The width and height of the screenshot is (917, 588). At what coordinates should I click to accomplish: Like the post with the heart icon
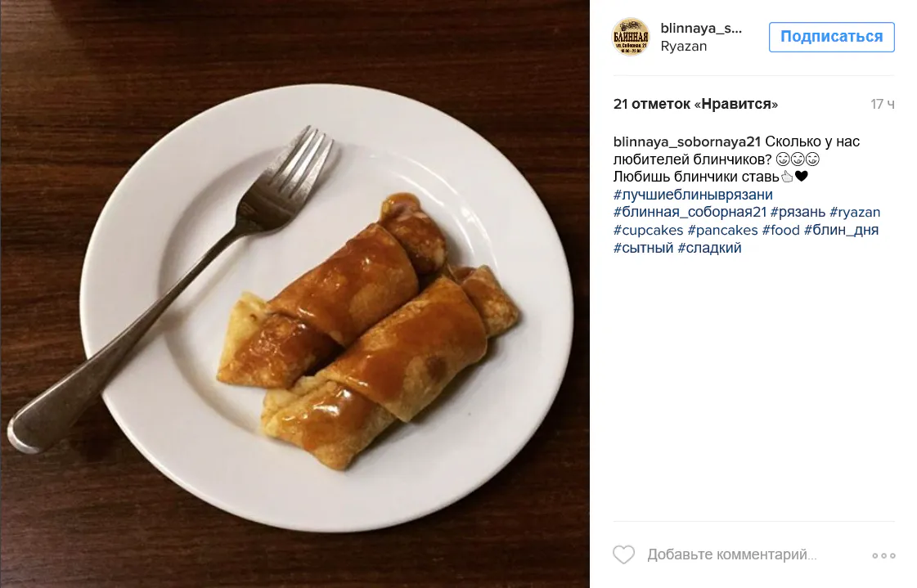[623, 554]
